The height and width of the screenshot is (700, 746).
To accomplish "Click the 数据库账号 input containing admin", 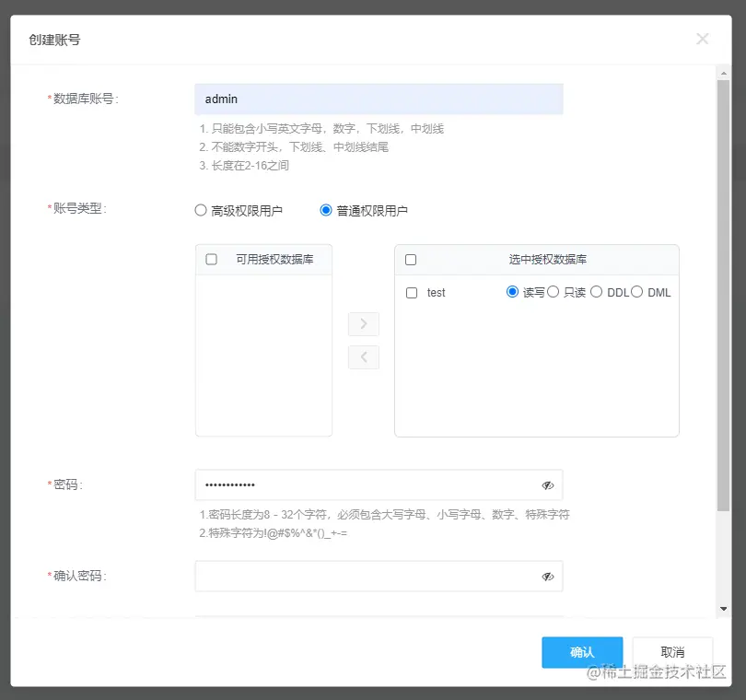I will click(379, 99).
